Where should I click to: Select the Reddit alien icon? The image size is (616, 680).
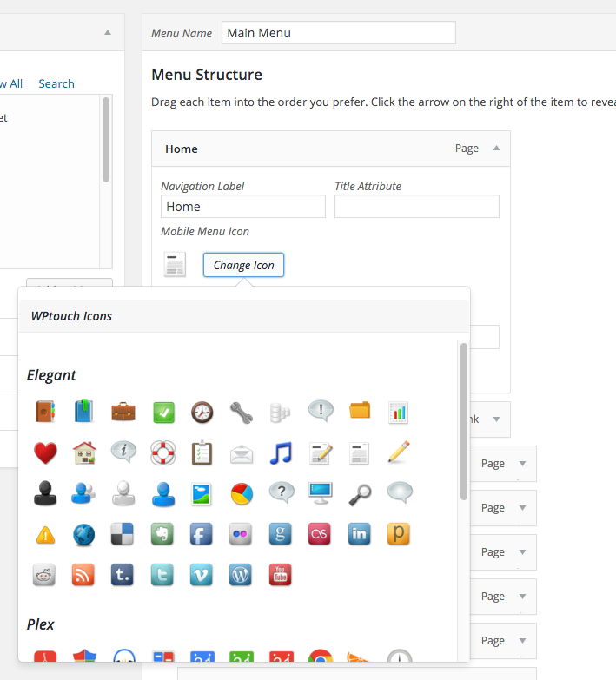(44, 575)
